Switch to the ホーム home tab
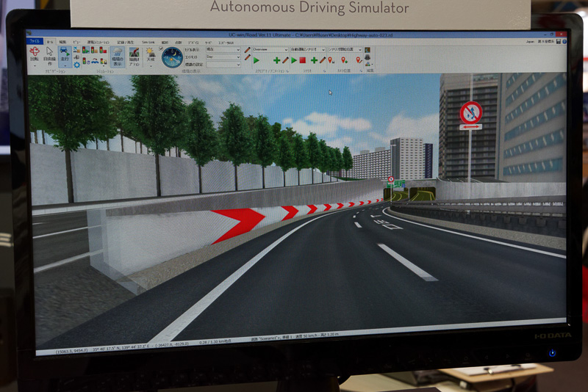This screenshot has width=588, height=392. [x=50, y=42]
